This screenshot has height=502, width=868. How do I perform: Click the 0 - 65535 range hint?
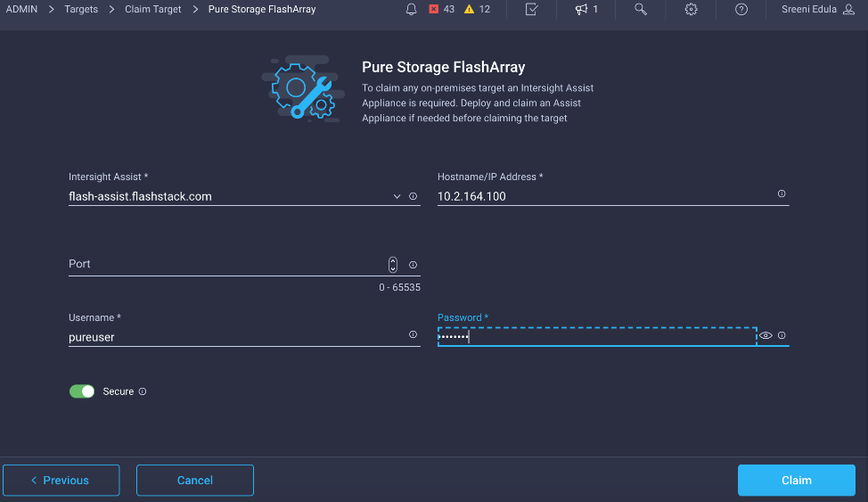point(399,288)
